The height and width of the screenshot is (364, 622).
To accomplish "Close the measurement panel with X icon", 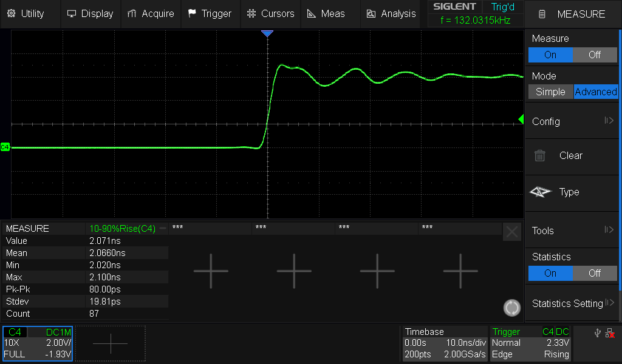I will pyautogui.click(x=512, y=232).
